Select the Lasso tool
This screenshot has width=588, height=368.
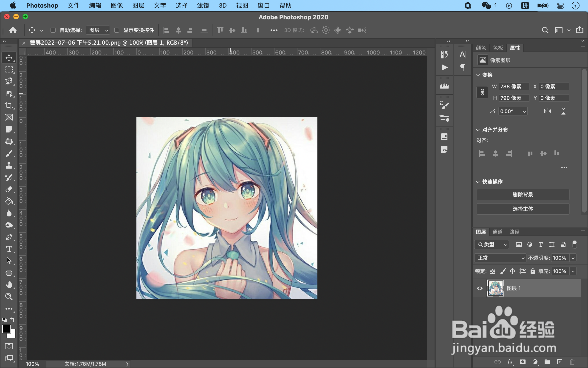[9, 81]
